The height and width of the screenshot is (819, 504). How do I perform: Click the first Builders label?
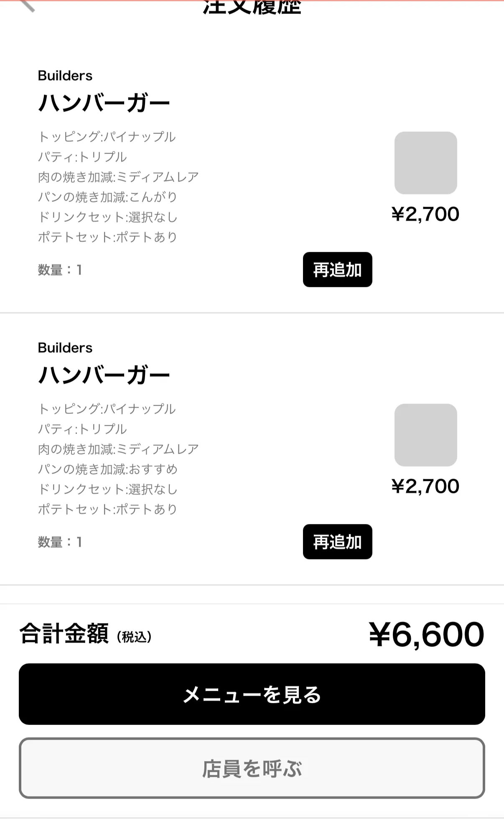(x=65, y=76)
